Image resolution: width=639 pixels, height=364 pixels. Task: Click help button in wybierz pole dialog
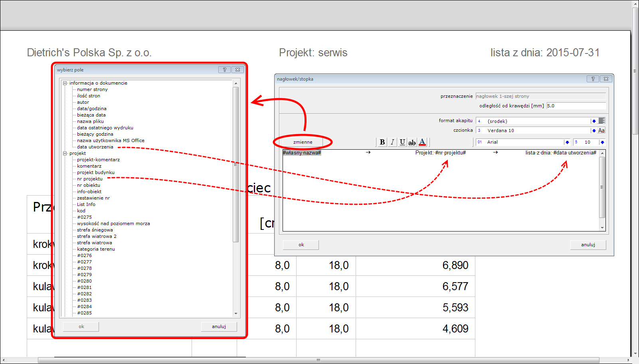(x=224, y=70)
